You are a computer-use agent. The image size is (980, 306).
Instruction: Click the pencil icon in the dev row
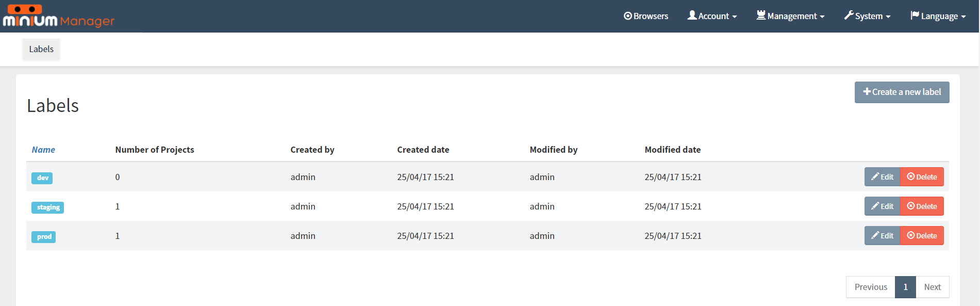(x=875, y=176)
